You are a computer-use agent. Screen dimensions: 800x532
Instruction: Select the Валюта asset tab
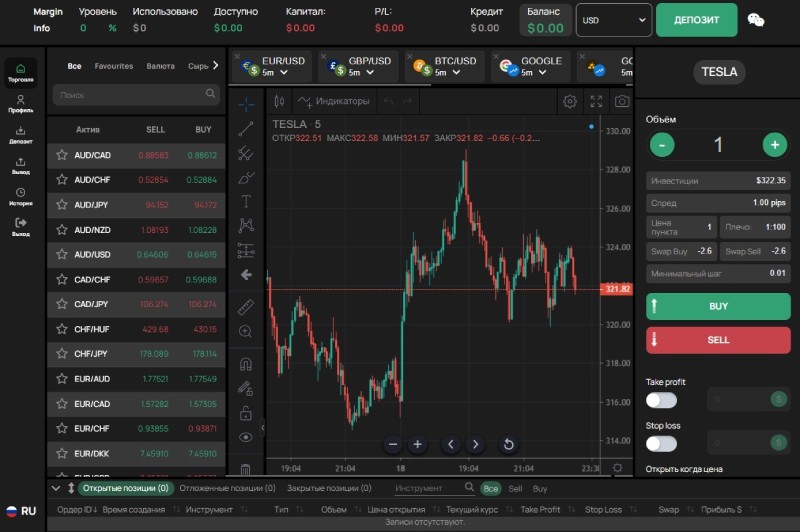tap(160, 66)
